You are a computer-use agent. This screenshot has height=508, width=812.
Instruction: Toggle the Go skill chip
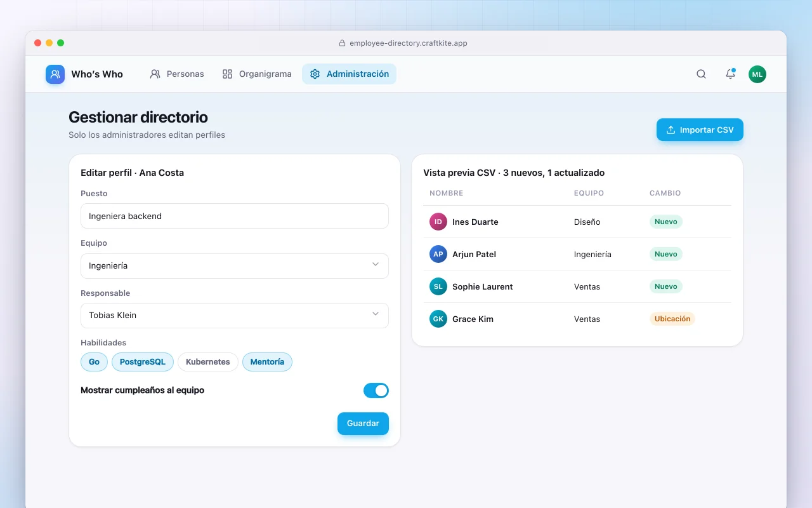pyautogui.click(x=94, y=362)
